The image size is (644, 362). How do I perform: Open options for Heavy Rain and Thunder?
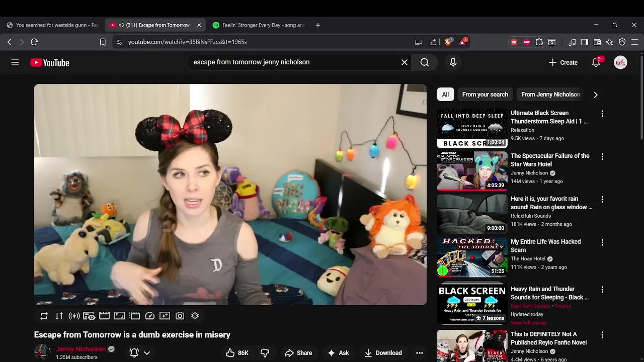(602, 290)
